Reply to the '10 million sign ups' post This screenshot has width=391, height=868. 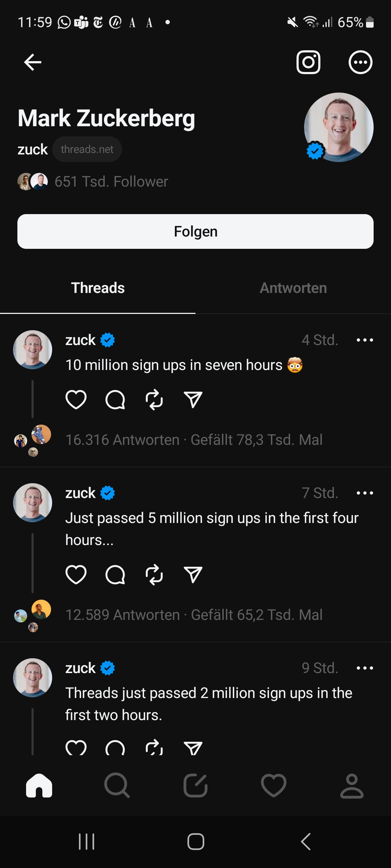click(115, 400)
